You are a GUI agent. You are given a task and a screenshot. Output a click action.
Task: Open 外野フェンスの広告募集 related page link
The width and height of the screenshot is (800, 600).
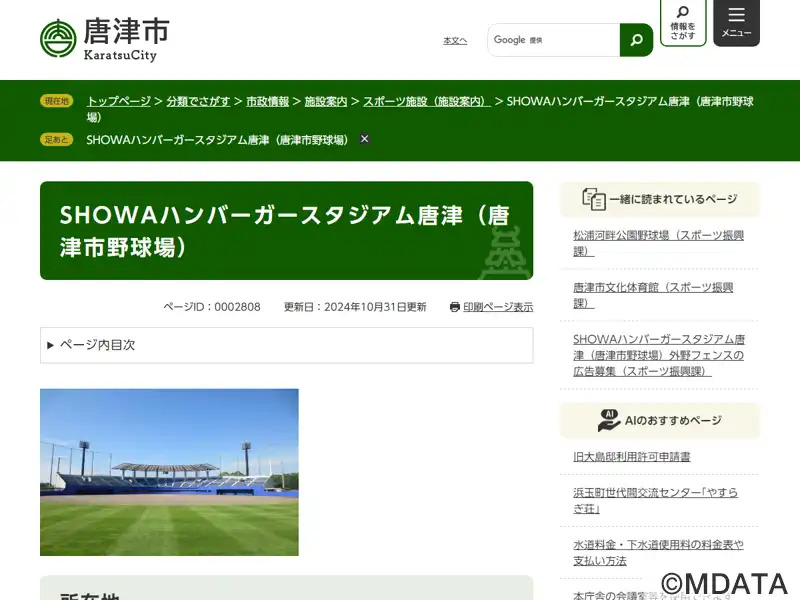(x=659, y=355)
